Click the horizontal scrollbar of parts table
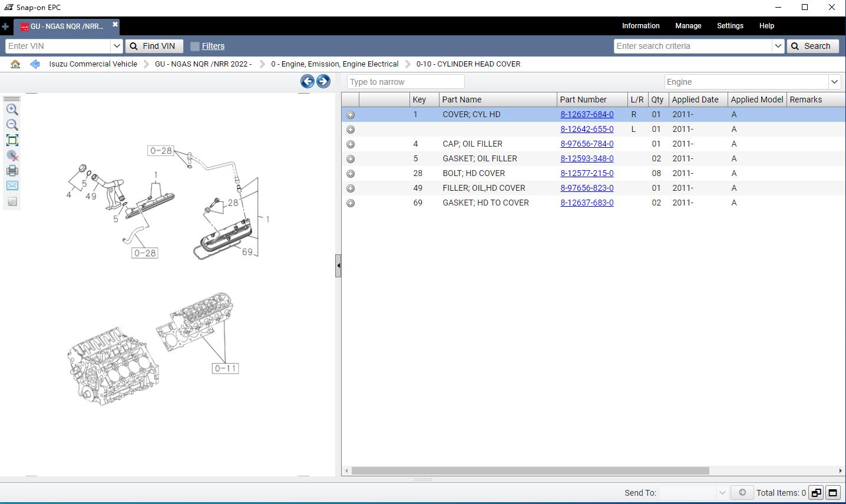This screenshot has height=504, width=846. 530,470
